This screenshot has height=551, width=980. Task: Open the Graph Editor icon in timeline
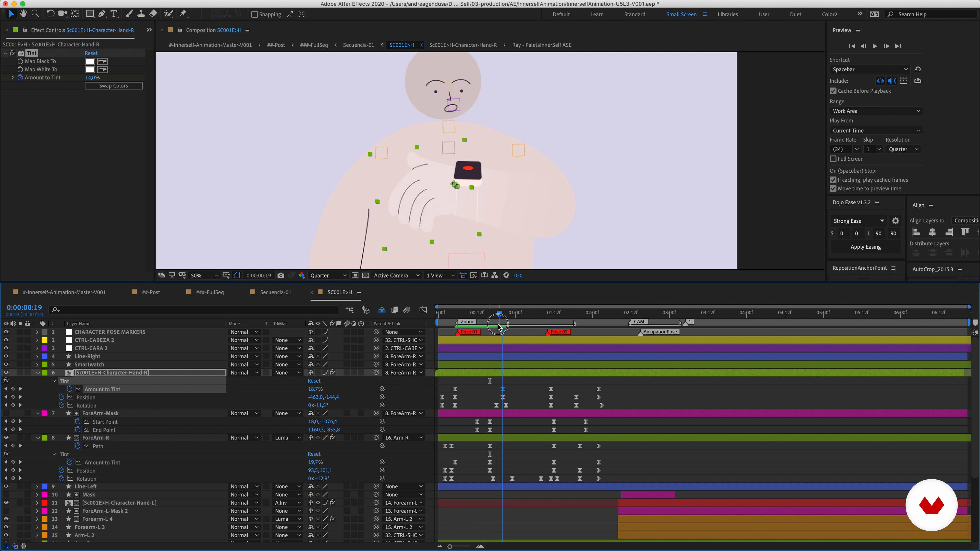(423, 310)
